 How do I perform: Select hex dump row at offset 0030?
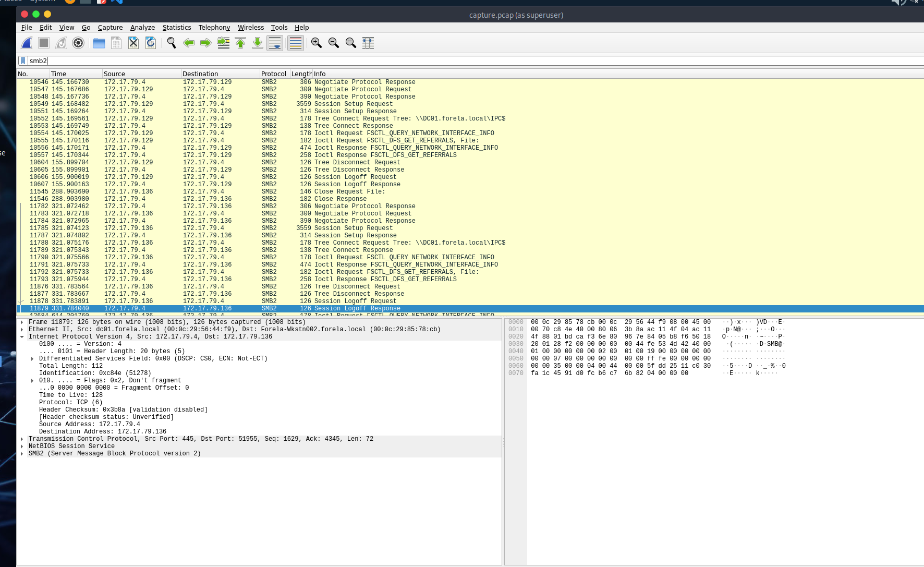(x=647, y=344)
